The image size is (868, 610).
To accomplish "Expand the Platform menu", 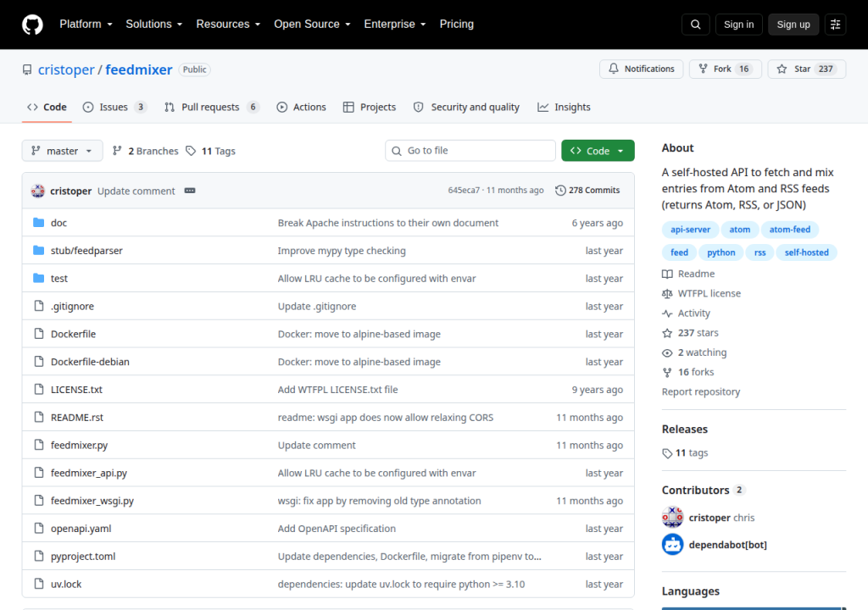I will [x=86, y=25].
